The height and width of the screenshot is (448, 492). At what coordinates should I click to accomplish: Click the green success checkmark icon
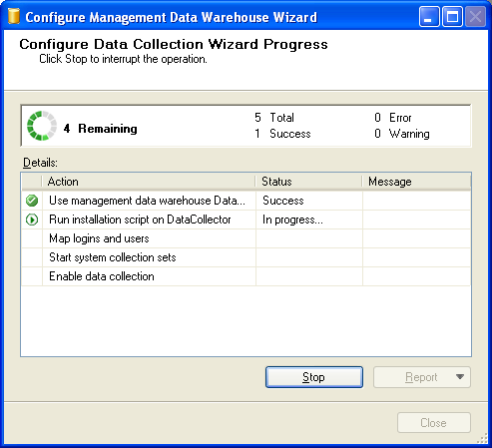[x=32, y=201]
